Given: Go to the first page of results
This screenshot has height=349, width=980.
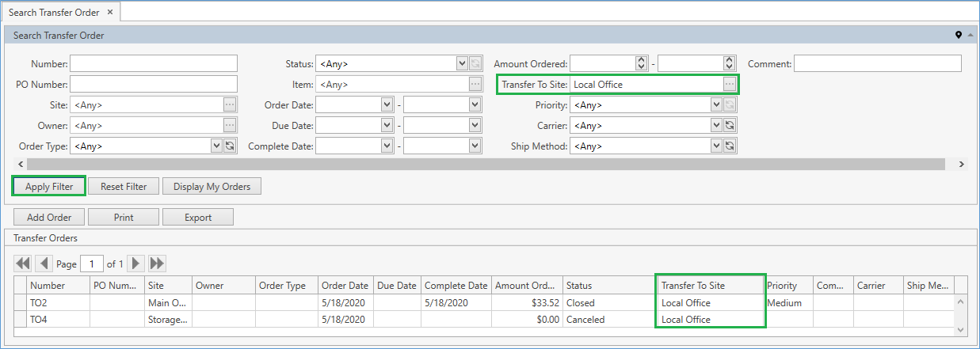Looking at the screenshot, I should [22, 264].
